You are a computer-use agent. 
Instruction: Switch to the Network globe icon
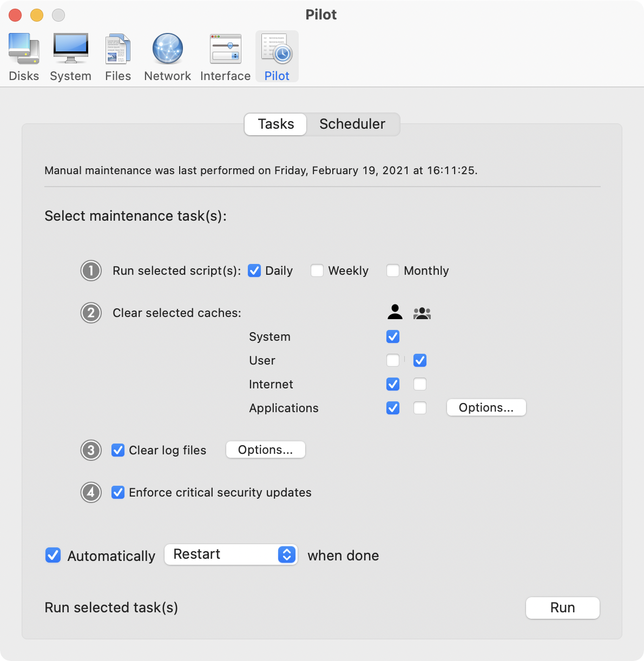(x=167, y=50)
